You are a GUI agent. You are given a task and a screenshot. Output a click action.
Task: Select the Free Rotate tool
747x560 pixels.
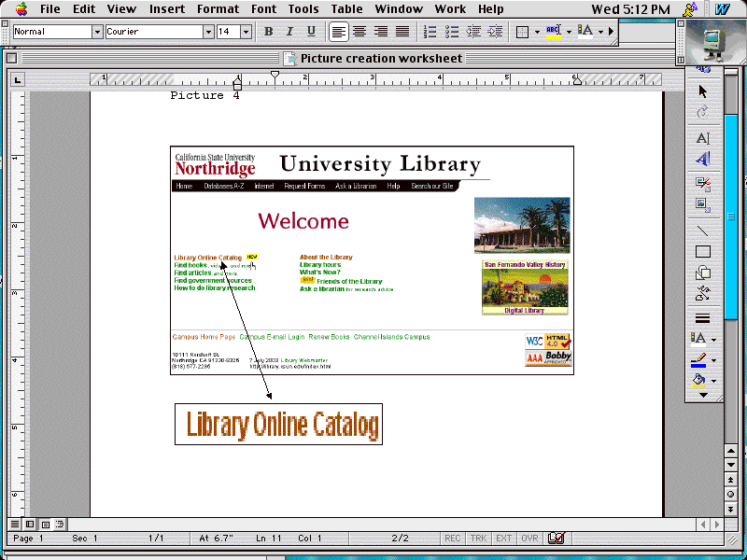pyautogui.click(x=703, y=113)
